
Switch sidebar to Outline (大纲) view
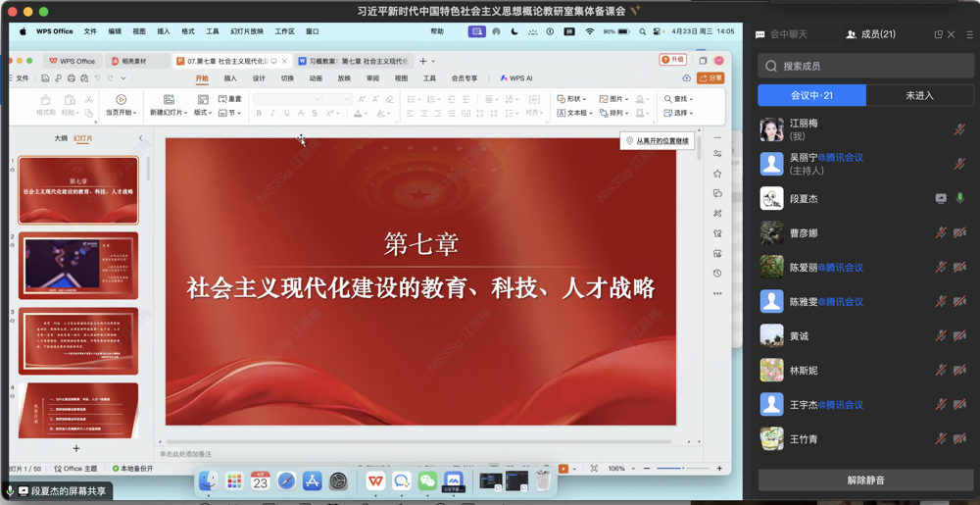pyautogui.click(x=61, y=138)
